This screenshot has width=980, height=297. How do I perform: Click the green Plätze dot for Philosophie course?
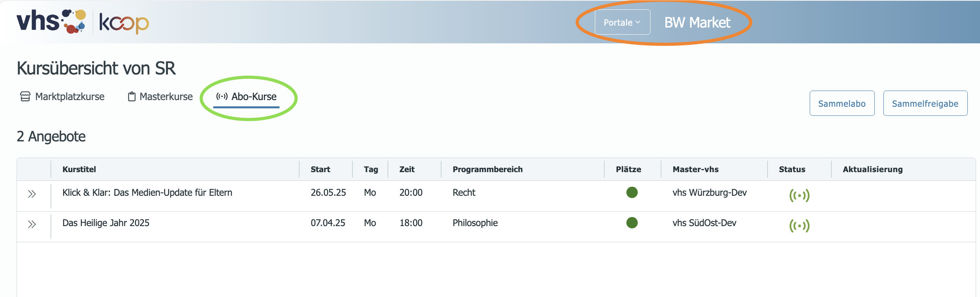[x=632, y=223]
